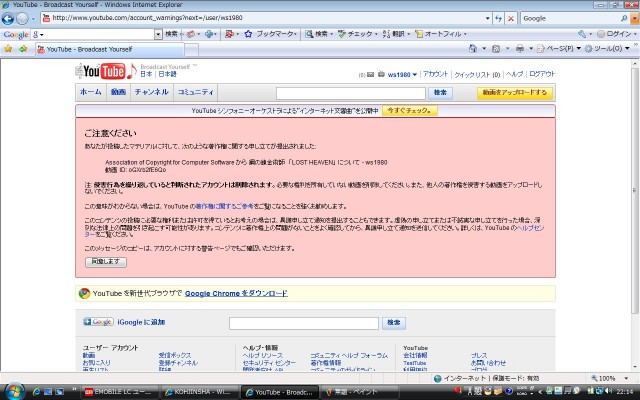
Task: Open the ページ(P) menu dropdown
Action: 578,49
